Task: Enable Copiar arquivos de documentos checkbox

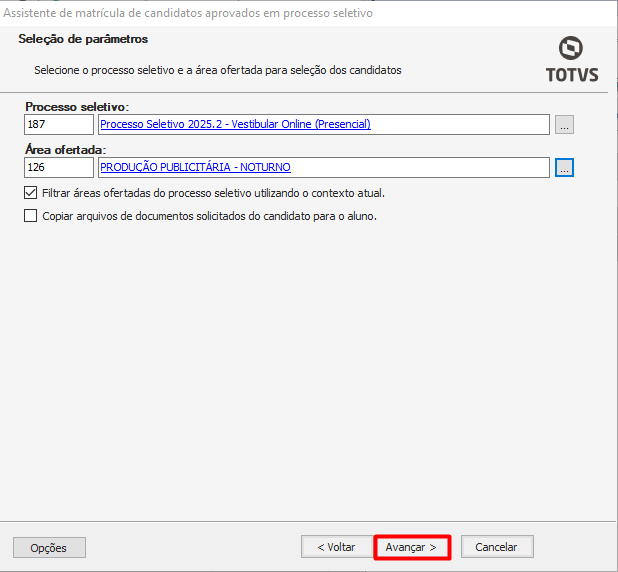Action: pos(29,216)
